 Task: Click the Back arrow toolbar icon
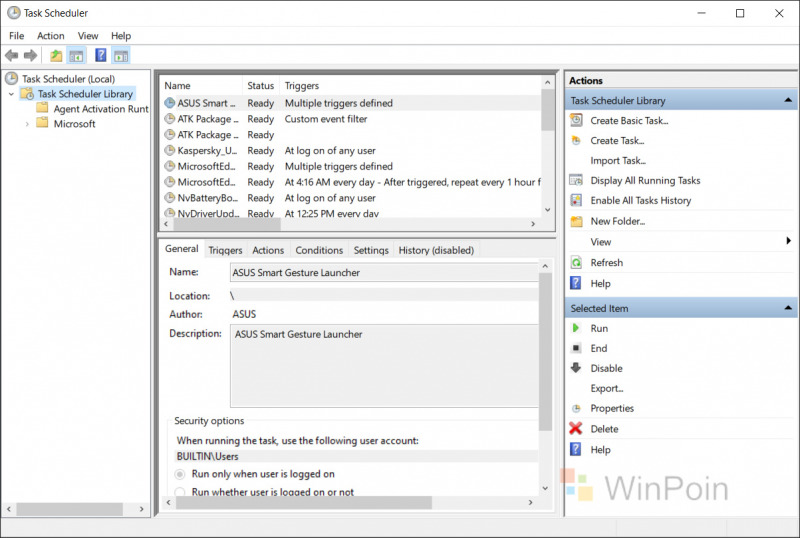11,55
